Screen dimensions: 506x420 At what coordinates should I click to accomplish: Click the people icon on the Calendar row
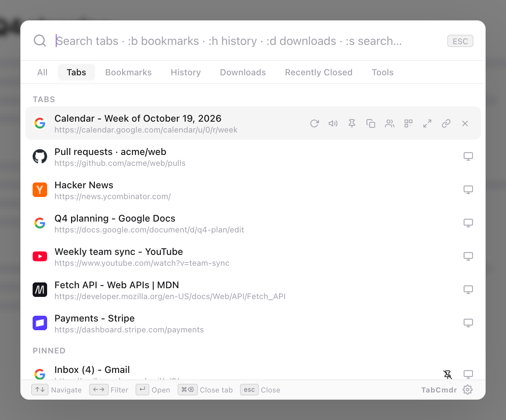tap(390, 123)
